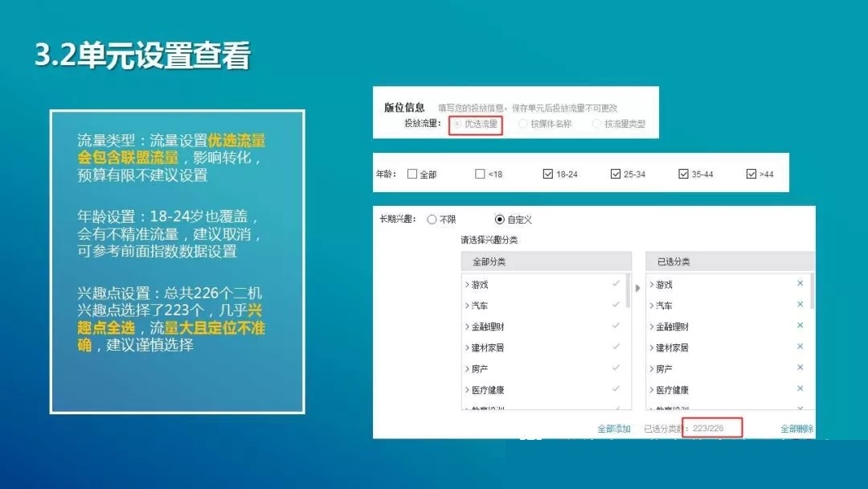868x489 pixels.
Task: Uncheck the >44 age checkbox
Action: [x=751, y=174]
